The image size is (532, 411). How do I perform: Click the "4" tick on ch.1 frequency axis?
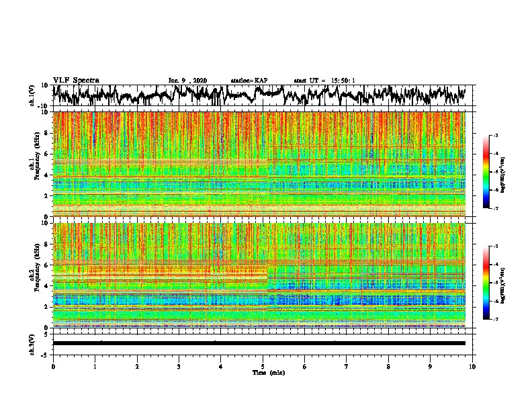47,175
